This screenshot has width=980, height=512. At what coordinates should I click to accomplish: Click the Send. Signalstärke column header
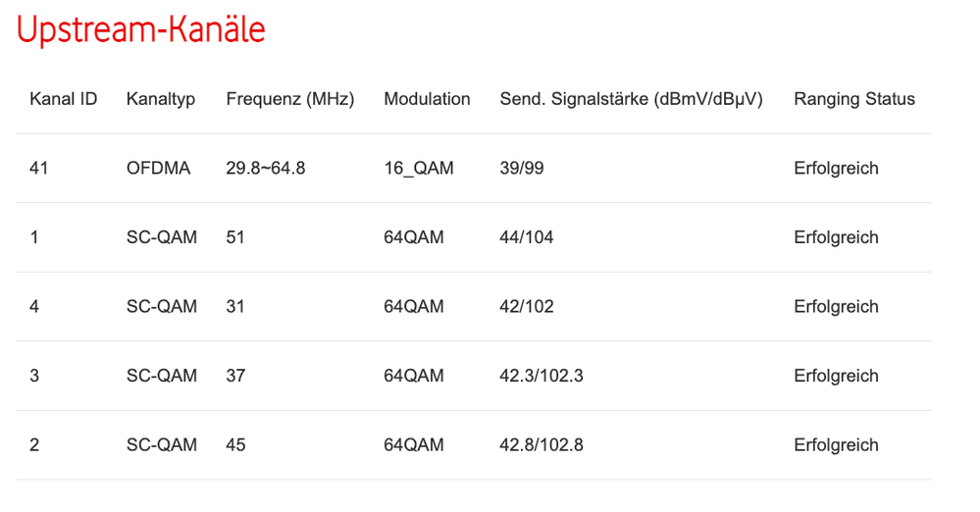[631, 99]
